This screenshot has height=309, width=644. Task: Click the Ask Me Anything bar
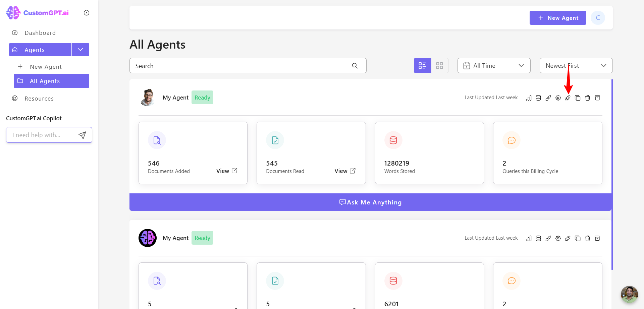(371, 202)
